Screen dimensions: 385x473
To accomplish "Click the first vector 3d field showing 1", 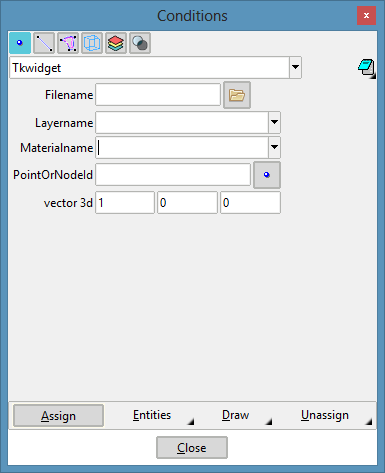I will [125, 203].
